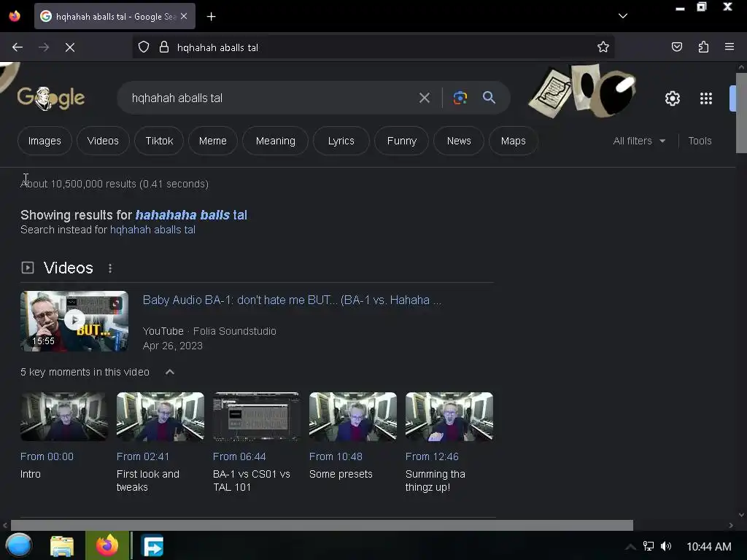This screenshot has height=560, width=747.
Task: Open the search Tools button
Action: click(700, 141)
